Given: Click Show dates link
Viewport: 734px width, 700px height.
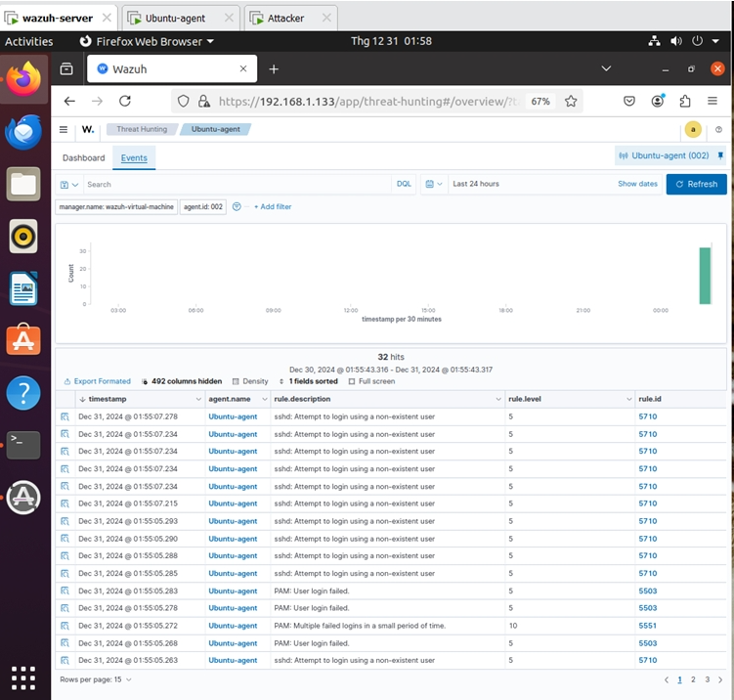Looking at the screenshot, I should click(x=637, y=184).
